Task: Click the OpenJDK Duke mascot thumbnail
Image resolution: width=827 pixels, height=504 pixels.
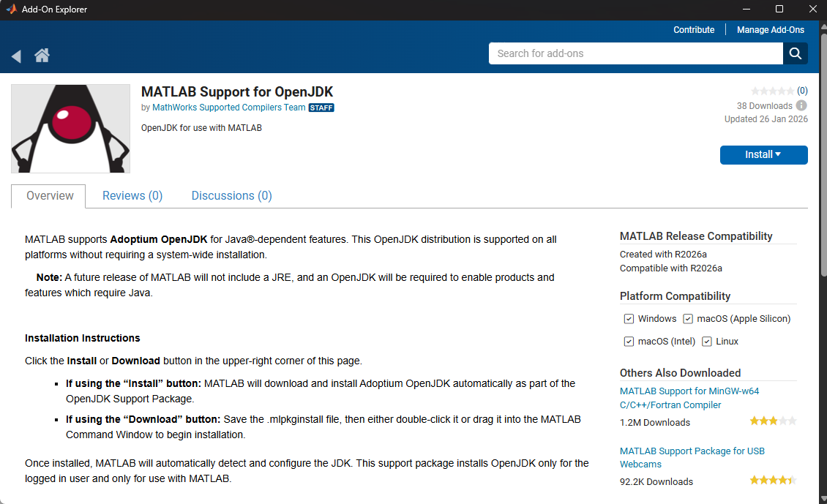Action: (x=70, y=129)
